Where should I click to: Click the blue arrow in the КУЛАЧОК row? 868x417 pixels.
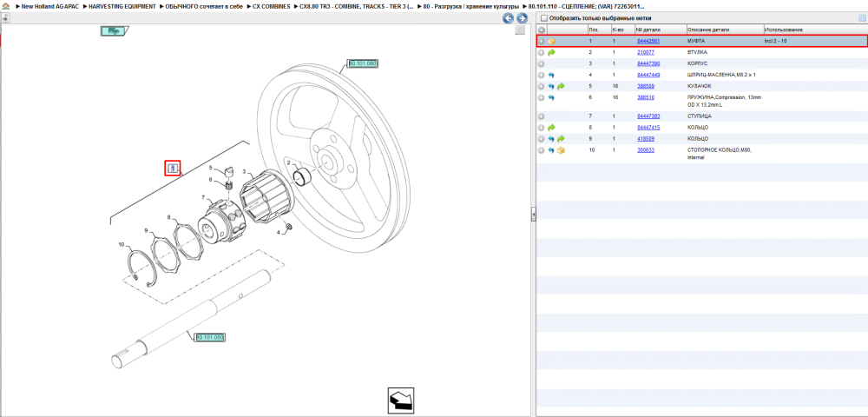pos(551,86)
